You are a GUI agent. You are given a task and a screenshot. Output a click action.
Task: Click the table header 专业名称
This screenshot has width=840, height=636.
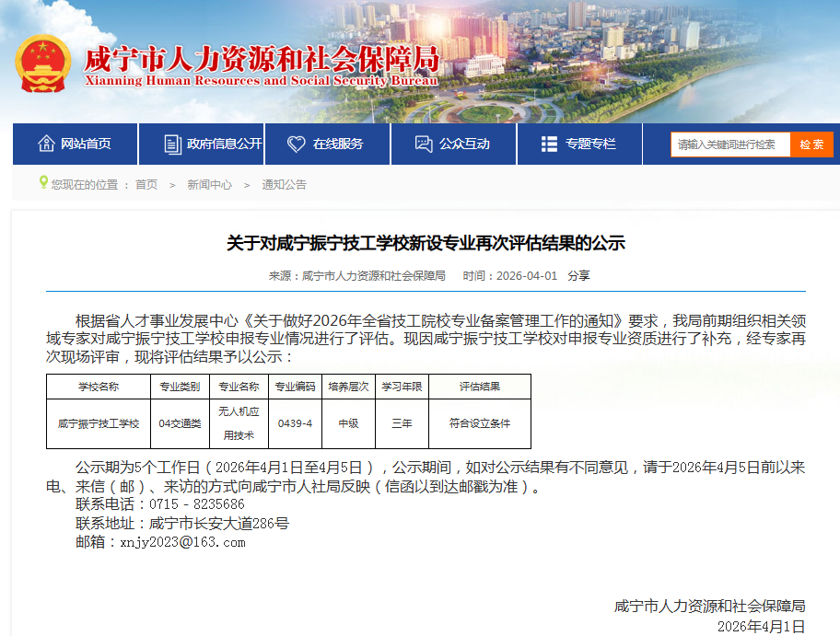pyautogui.click(x=239, y=387)
